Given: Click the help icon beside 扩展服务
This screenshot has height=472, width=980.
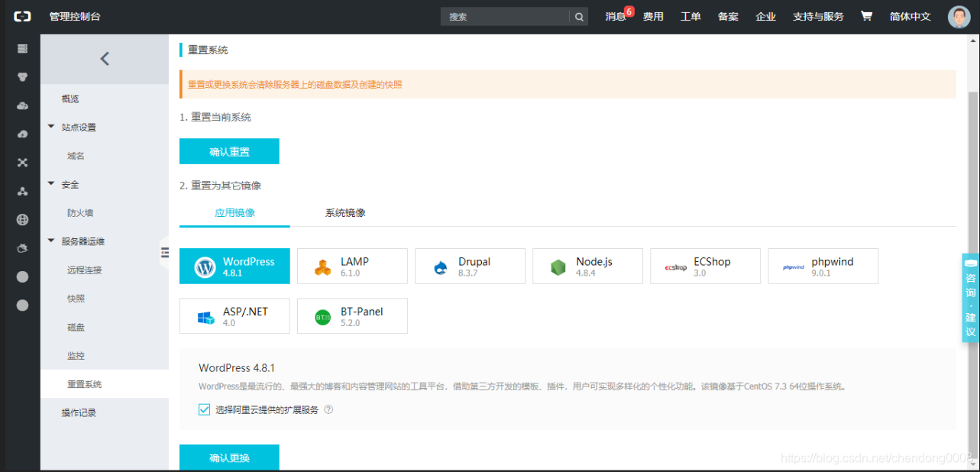Looking at the screenshot, I should [x=328, y=409].
